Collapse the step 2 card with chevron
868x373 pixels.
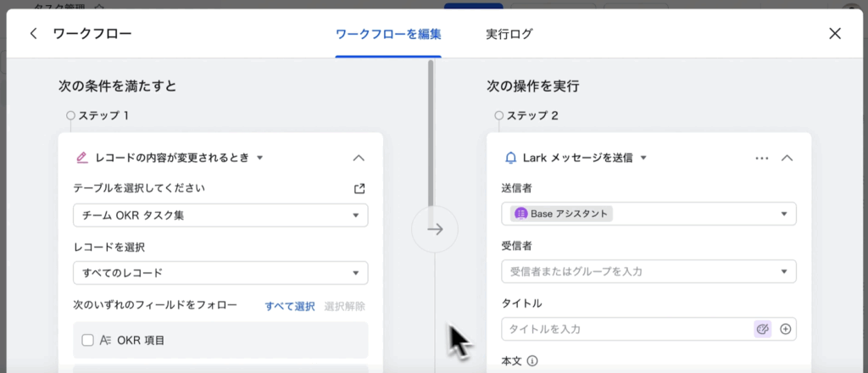point(787,158)
